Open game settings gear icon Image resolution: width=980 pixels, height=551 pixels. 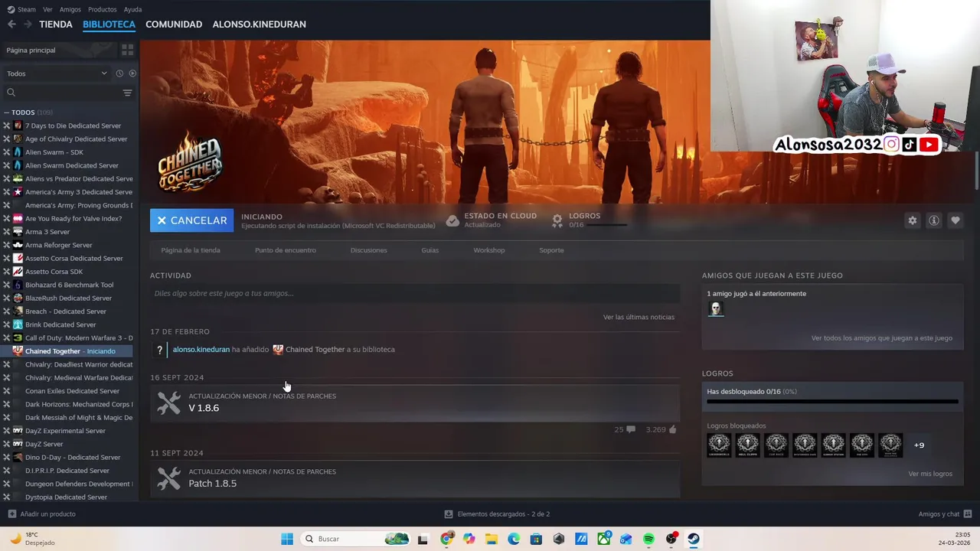click(x=912, y=220)
